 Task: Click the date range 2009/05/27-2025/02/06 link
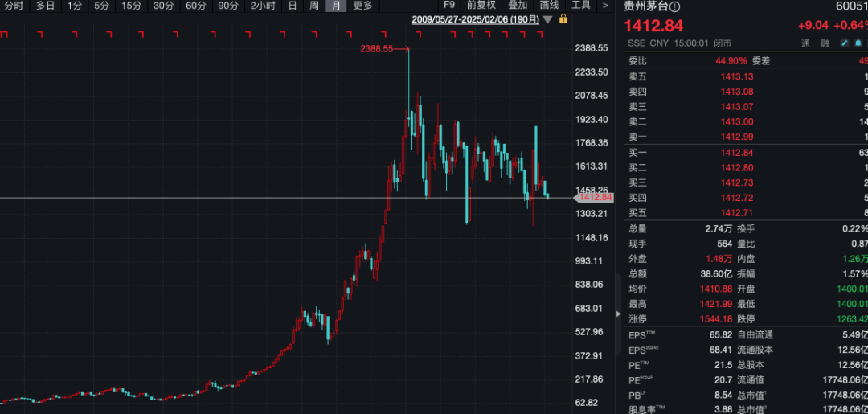(x=476, y=20)
